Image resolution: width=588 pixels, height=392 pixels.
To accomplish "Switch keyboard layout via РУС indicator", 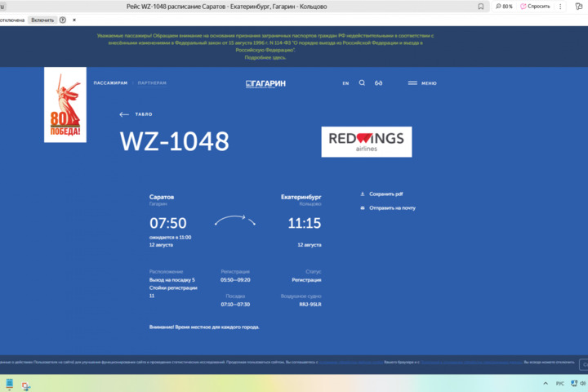I will [560, 383].
